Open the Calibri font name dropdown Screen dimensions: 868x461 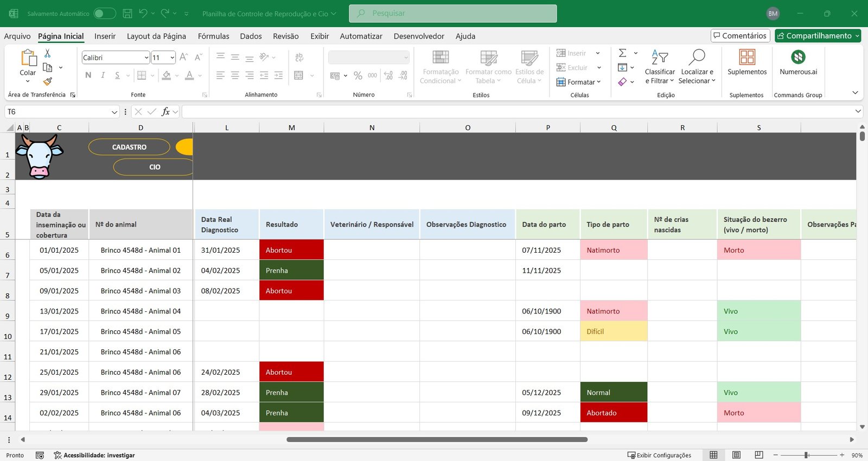click(x=146, y=57)
